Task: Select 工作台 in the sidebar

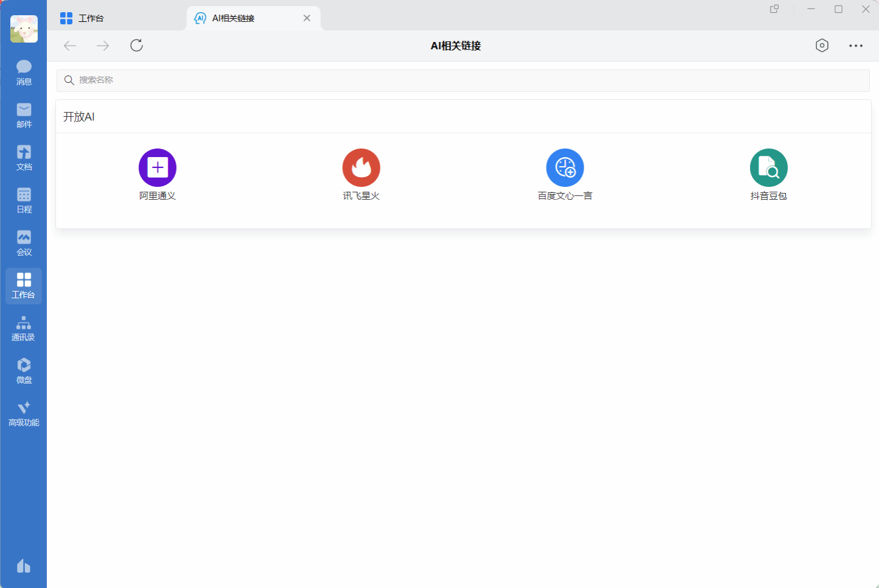Action: pyautogui.click(x=24, y=285)
